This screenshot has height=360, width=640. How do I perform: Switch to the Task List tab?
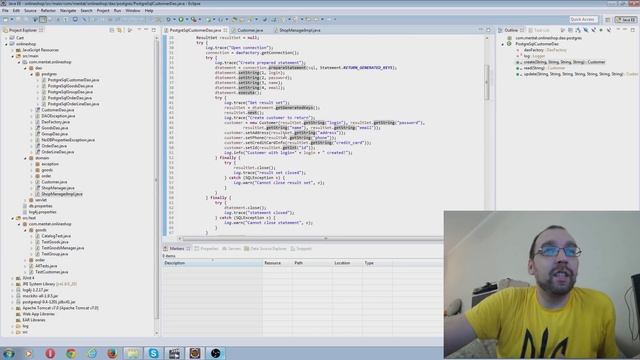(x=539, y=30)
